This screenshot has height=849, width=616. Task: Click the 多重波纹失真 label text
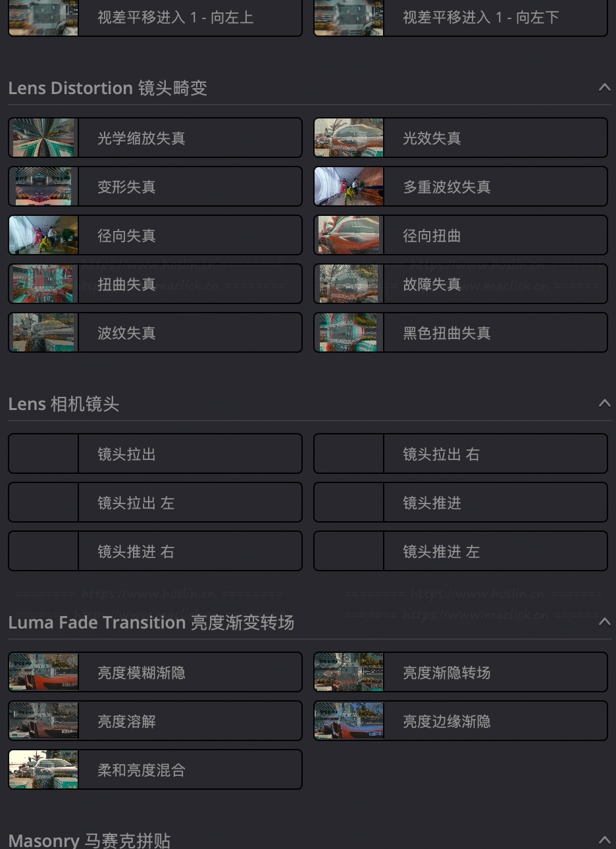[x=447, y=187]
